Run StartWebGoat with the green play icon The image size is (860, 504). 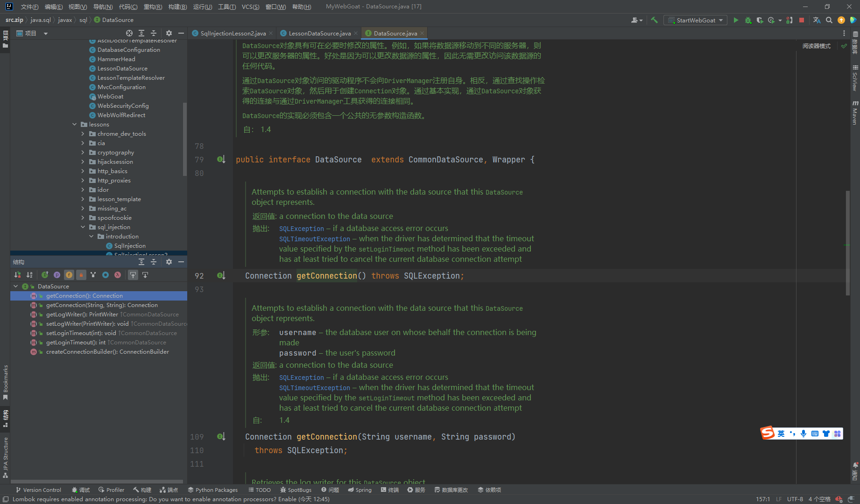point(736,20)
